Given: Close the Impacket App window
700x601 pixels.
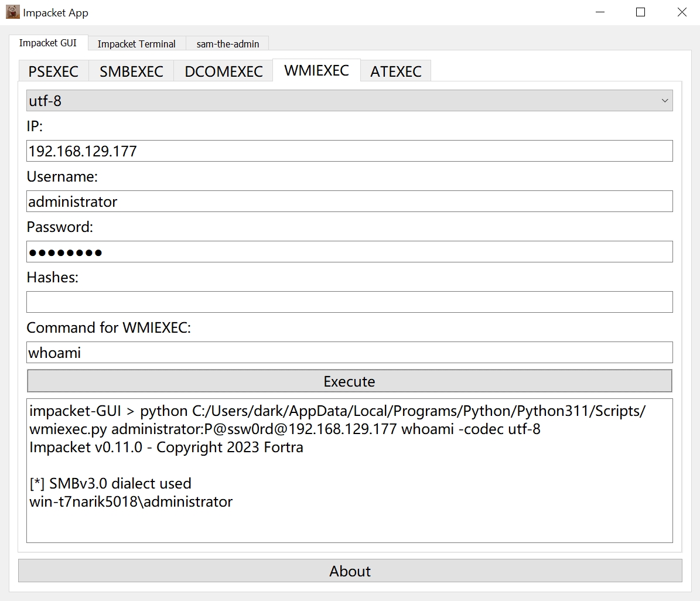Looking at the screenshot, I should click(682, 12).
